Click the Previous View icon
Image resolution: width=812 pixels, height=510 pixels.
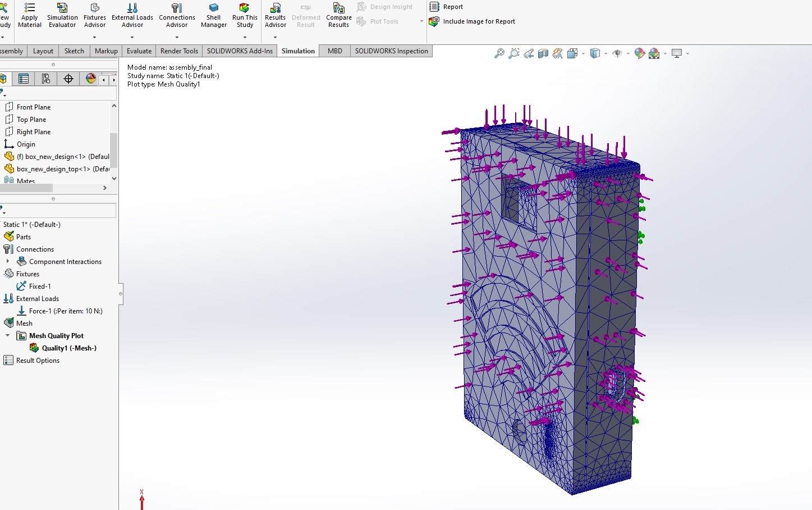click(529, 53)
